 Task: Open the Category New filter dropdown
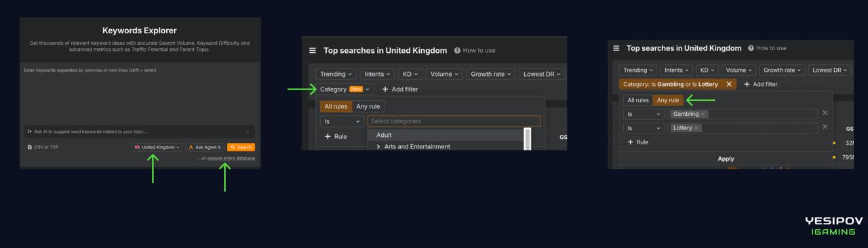click(x=344, y=89)
